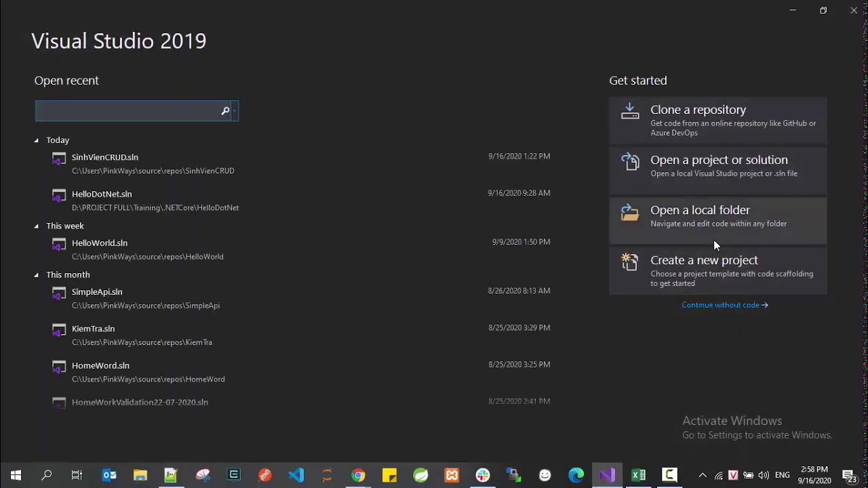Click the search magnifier icon in Open recent box

225,110
